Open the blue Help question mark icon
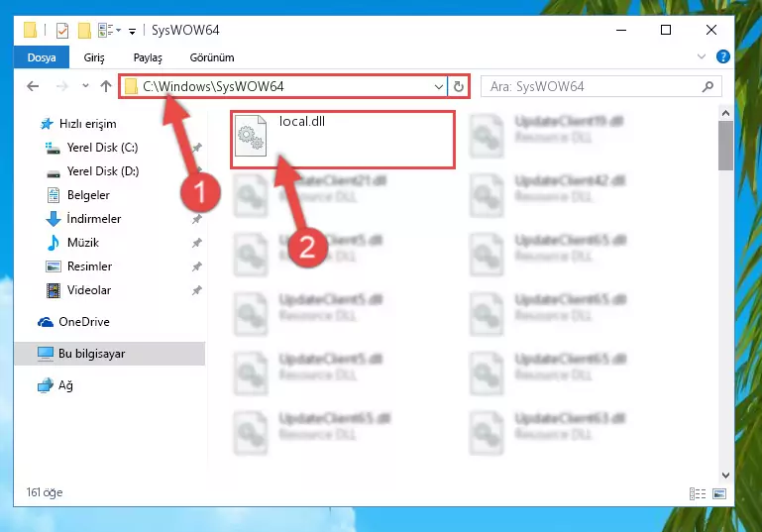 click(x=723, y=56)
